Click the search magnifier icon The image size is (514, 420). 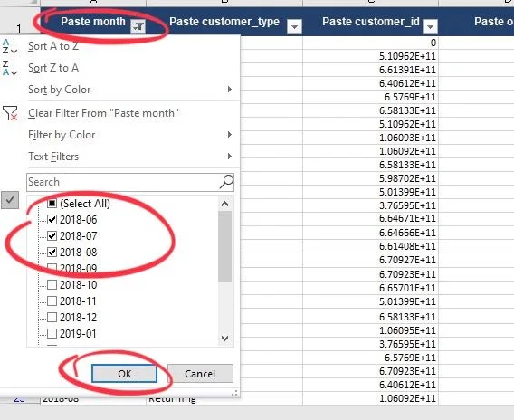click(226, 182)
